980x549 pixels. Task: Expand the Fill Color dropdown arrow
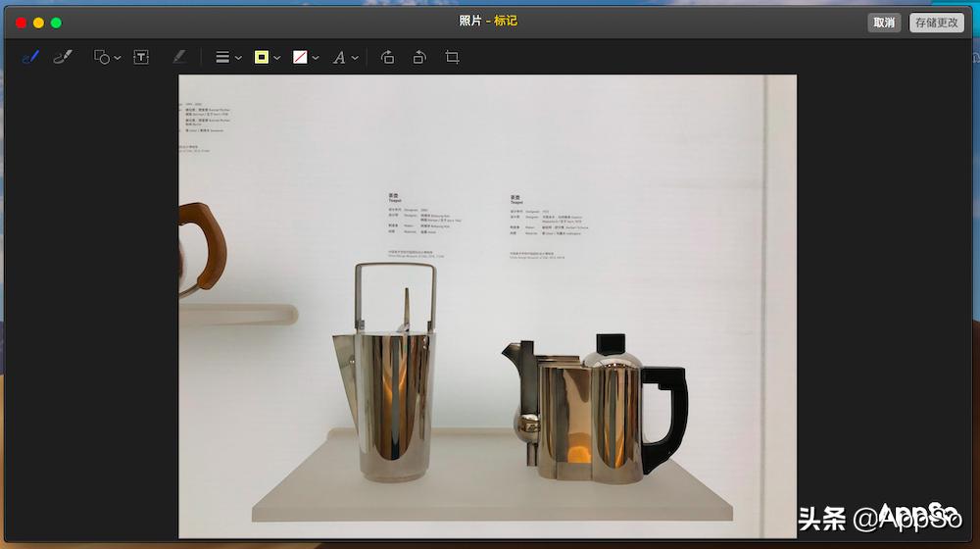316,59
